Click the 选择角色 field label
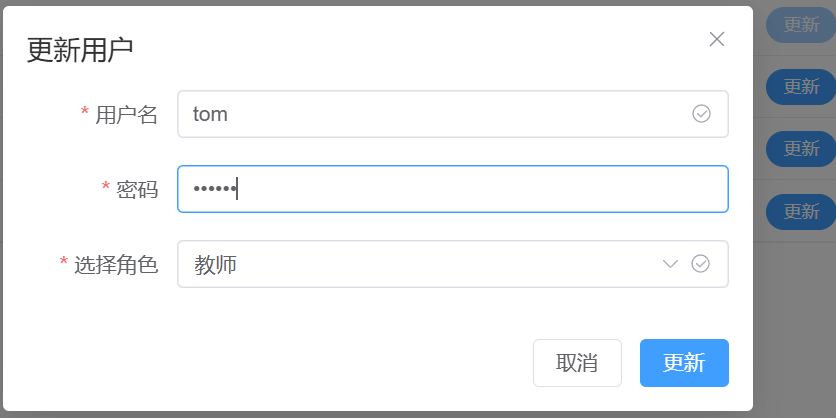The image size is (836, 418). 116,265
